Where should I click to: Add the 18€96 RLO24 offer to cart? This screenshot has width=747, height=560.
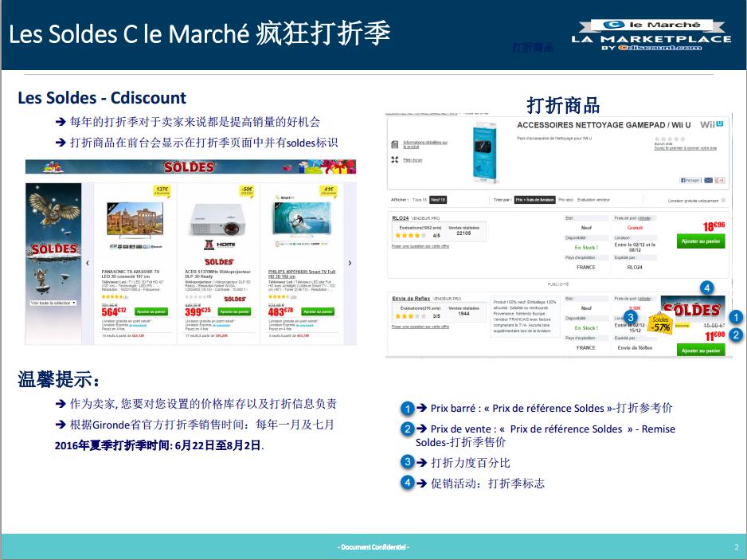click(701, 241)
